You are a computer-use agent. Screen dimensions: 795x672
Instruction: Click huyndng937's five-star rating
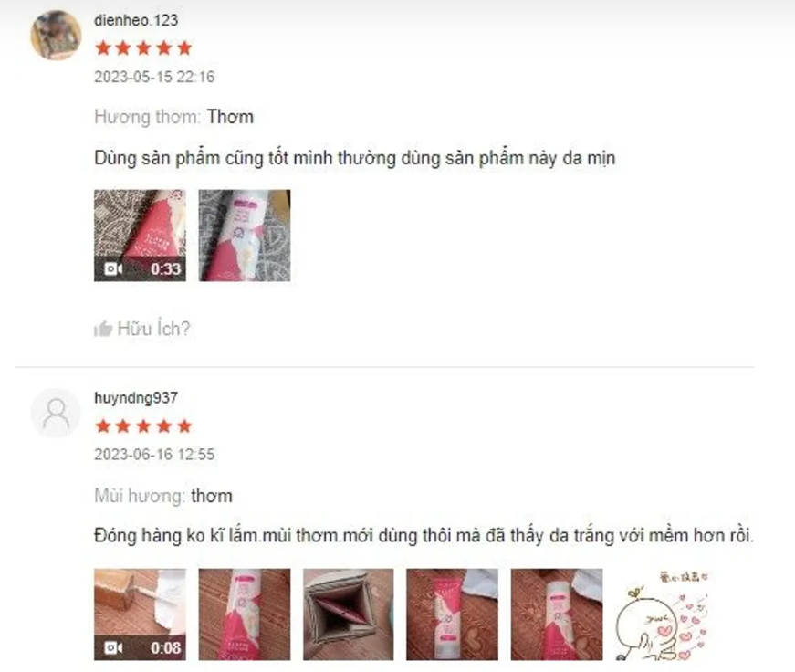tap(143, 426)
